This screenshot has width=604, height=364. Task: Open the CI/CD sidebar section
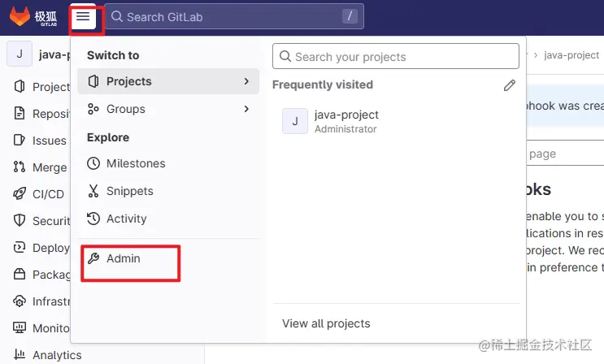pyautogui.click(x=47, y=194)
